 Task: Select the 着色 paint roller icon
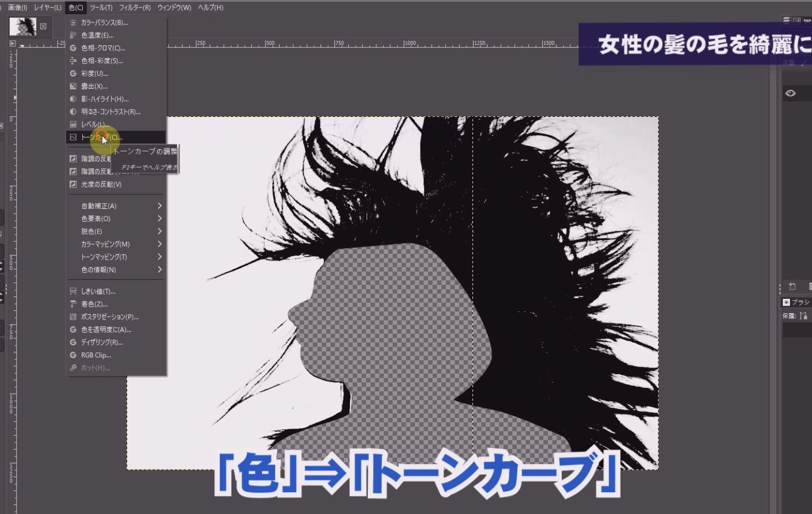[73, 304]
